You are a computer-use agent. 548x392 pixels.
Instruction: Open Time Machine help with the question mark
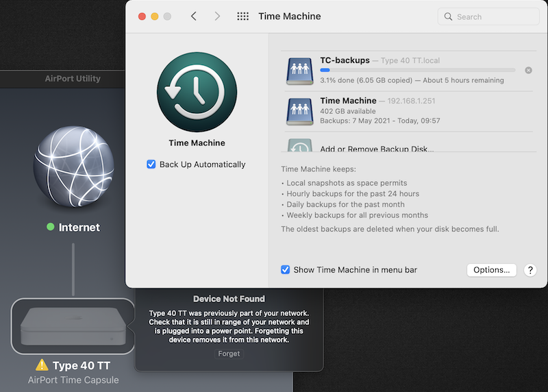coord(530,270)
